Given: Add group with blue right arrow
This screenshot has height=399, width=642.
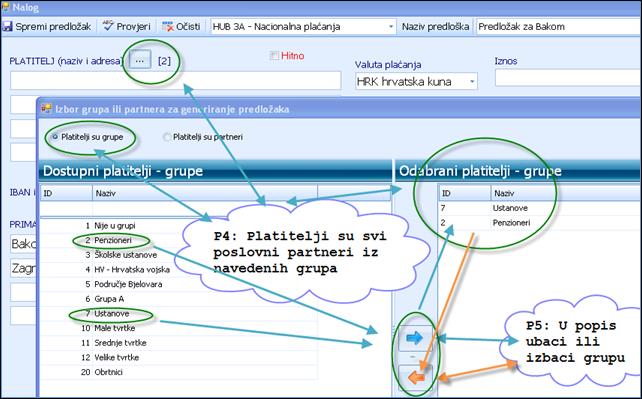Looking at the screenshot, I should click(414, 338).
